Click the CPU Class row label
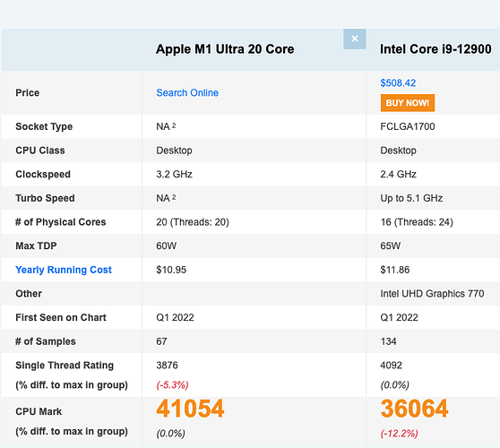 [40, 151]
